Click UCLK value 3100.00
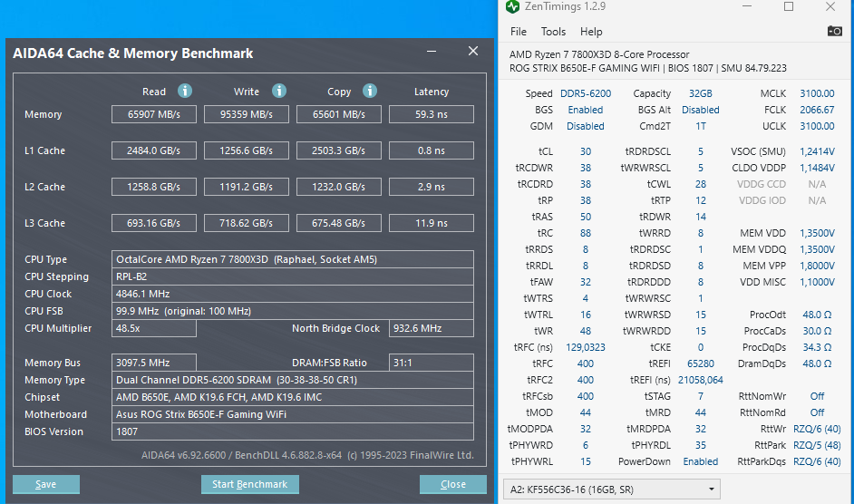 (817, 126)
